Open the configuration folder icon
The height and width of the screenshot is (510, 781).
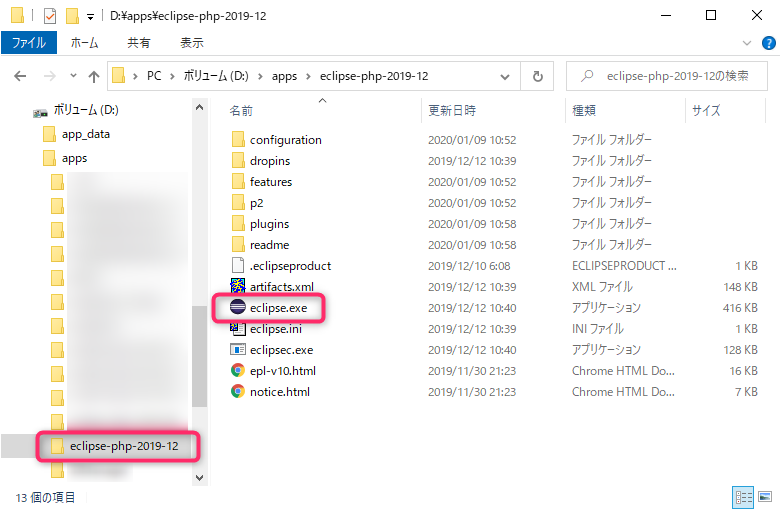pos(238,139)
